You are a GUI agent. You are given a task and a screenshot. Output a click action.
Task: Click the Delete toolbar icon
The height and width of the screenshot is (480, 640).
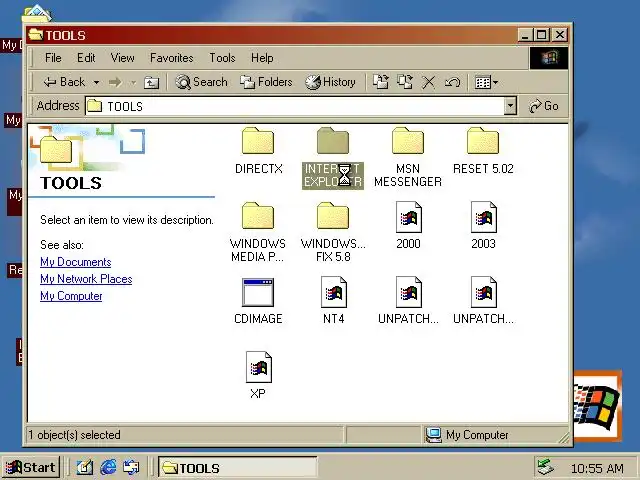[x=428, y=82]
